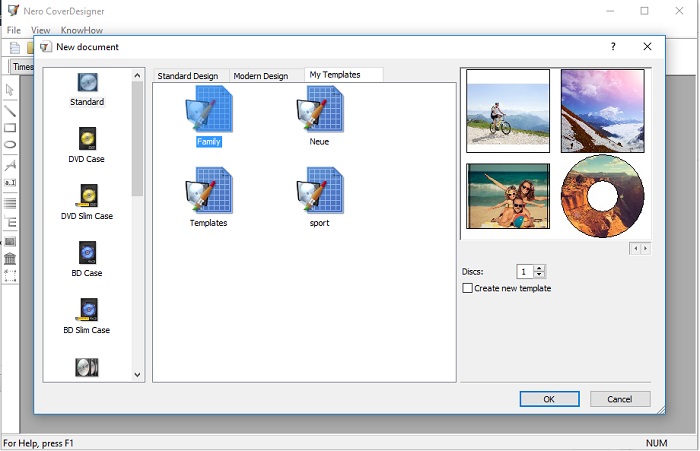Choose the sport template
The width and height of the screenshot is (700, 451).
319,197
